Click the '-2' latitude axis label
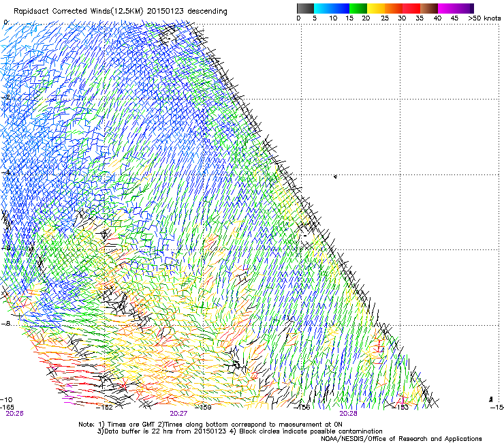This screenshot has height=443, width=504. 5,97
